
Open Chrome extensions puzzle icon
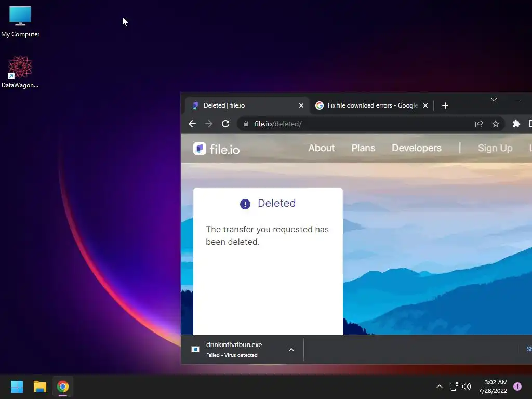(x=516, y=124)
